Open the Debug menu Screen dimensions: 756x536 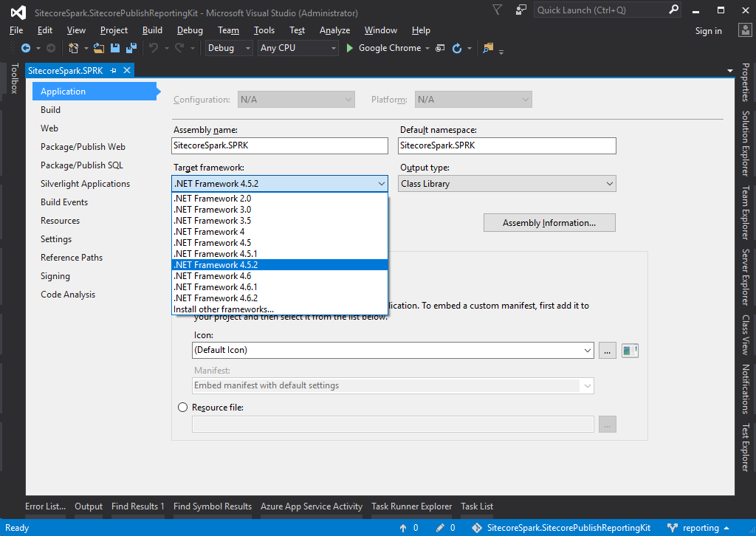point(190,30)
